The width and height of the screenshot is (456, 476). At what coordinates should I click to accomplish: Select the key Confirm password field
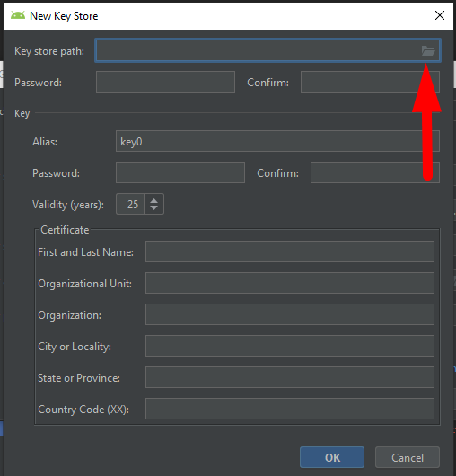point(375,172)
